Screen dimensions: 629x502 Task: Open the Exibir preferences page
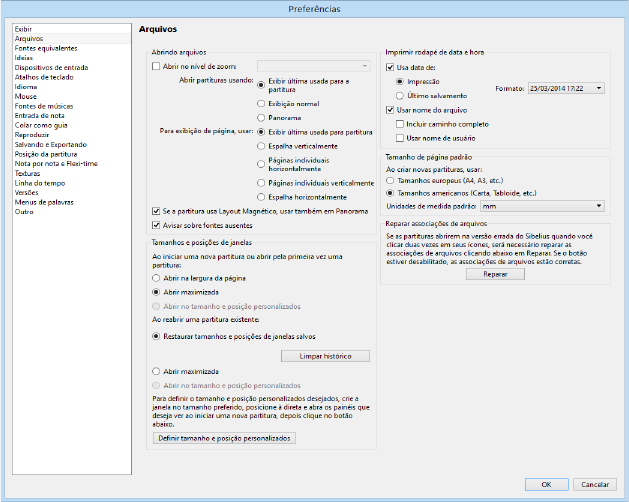click(72, 29)
